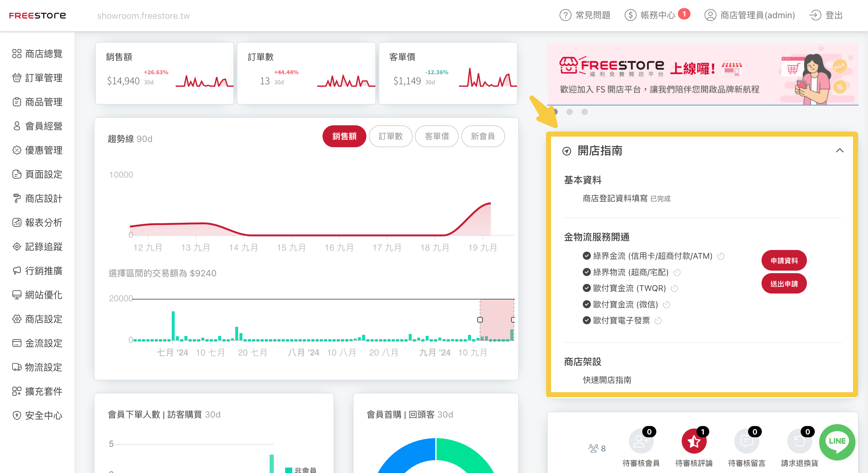
Task: Open 訂單管理 in the sidebar
Action: tap(37, 78)
